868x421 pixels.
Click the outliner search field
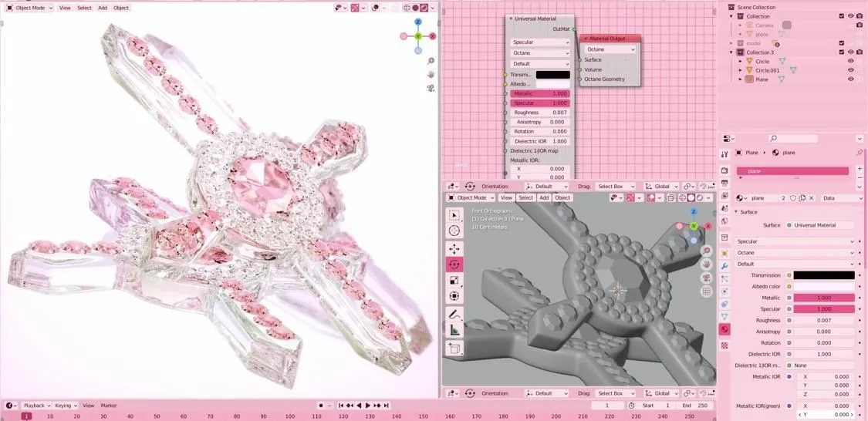[x=792, y=138]
